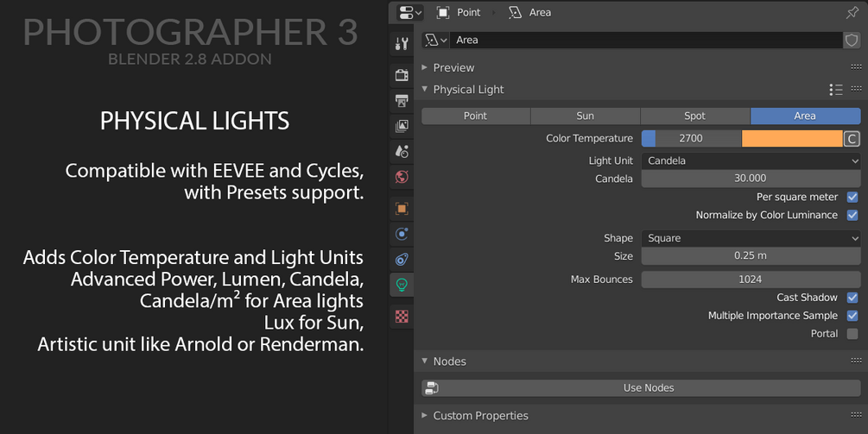Select the Spot light type
868x434 pixels.
tap(694, 116)
